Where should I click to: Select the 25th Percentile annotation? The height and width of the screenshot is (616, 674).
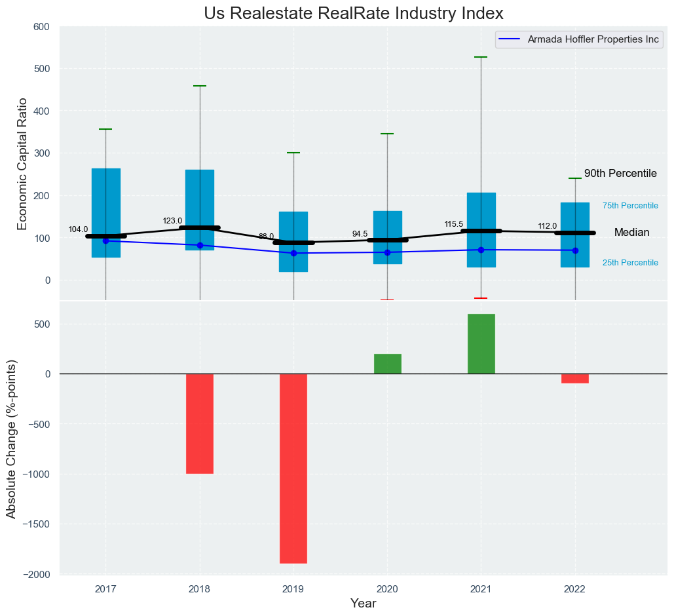(x=630, y=263)
